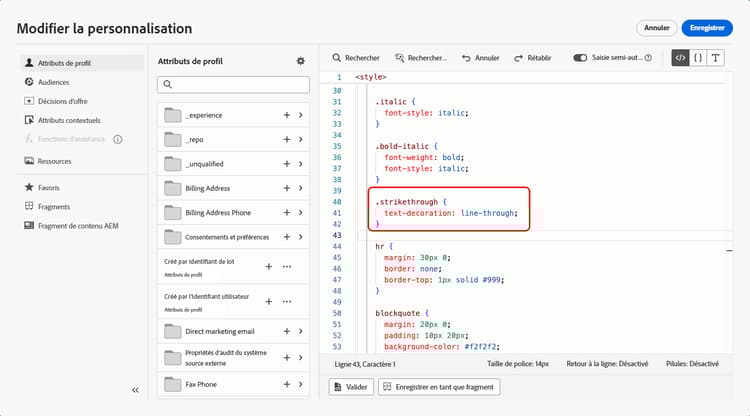The width and height of the screenshot is (750, 416).
Task: Click the info icon next to Fonctions d'assistance
Action: (118, 139)
